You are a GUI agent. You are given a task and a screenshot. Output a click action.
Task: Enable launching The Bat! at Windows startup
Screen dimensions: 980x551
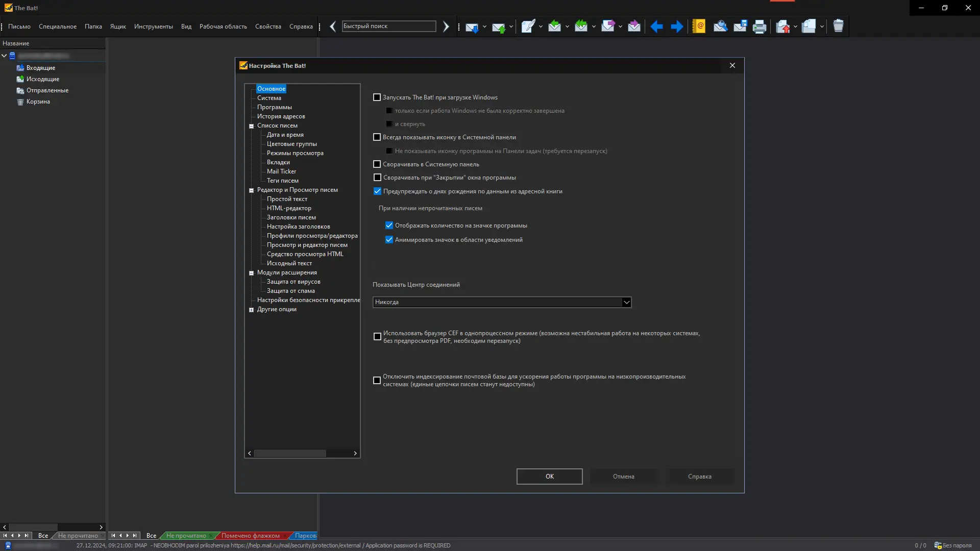[x=377, y=97]
